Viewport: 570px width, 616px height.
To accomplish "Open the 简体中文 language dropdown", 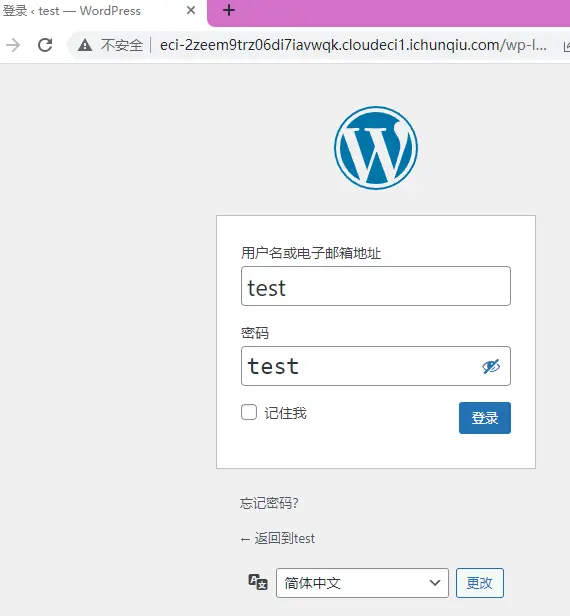I will point(362,583).
